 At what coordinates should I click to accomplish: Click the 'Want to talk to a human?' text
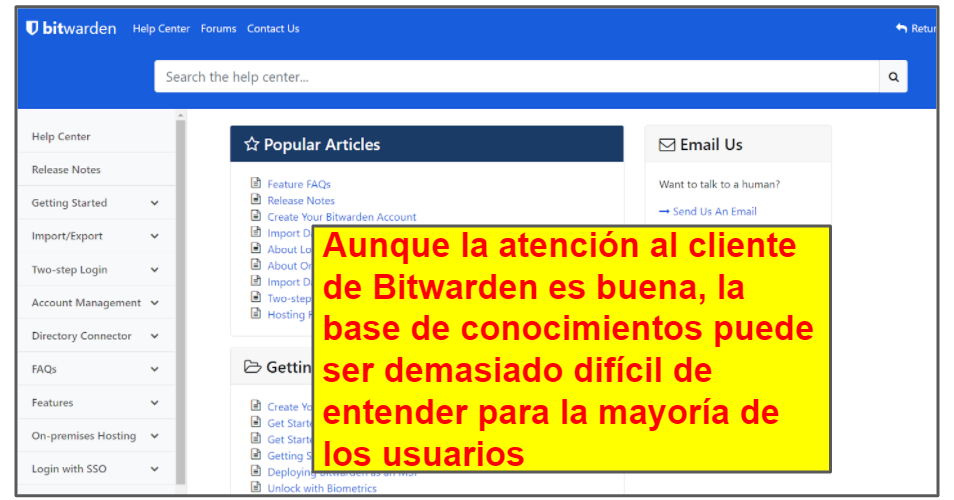719,184
